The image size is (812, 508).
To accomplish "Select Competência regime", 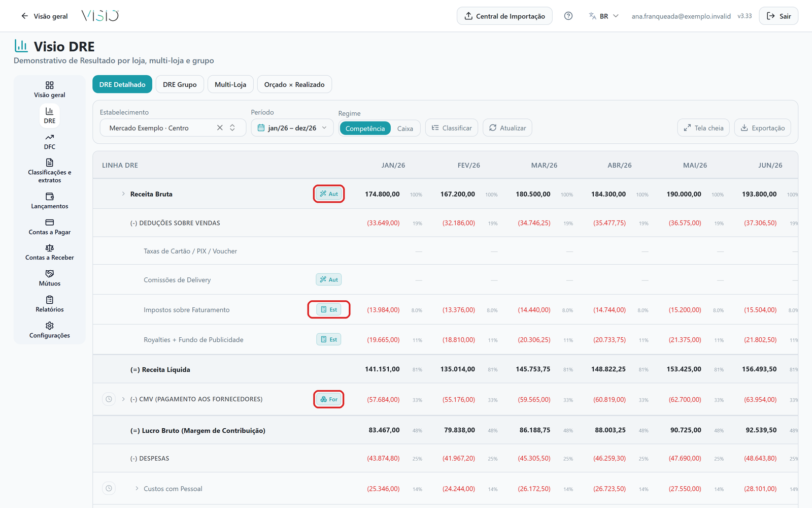I will 365,129.
